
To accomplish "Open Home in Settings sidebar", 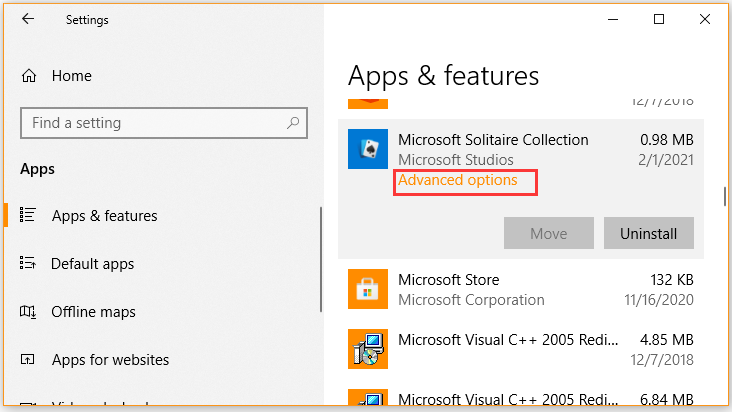I will (71, 76).
